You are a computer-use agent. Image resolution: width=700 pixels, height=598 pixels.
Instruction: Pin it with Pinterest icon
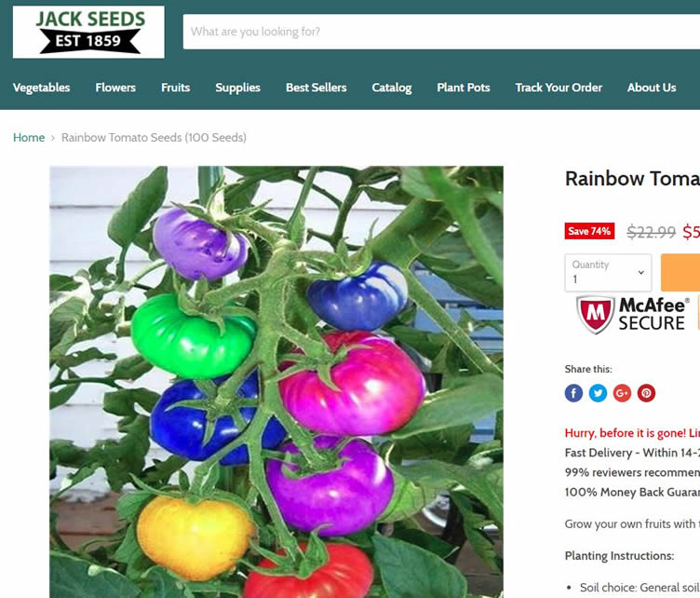point(646,393)
